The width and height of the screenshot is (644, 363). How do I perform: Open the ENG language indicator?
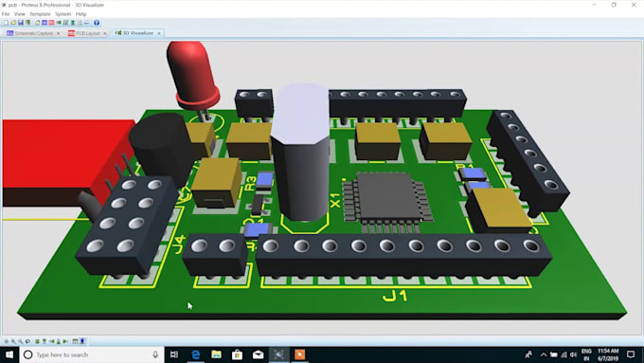pos(586,354)
